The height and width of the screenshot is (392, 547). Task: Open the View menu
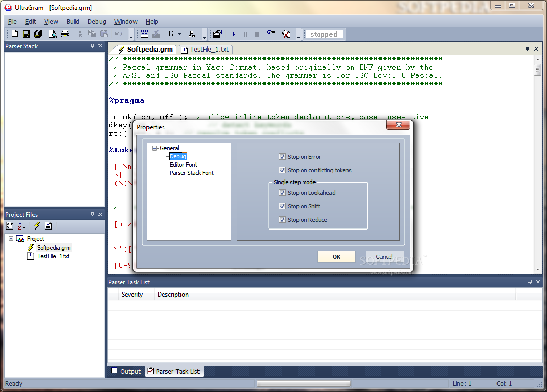point(51,21)
